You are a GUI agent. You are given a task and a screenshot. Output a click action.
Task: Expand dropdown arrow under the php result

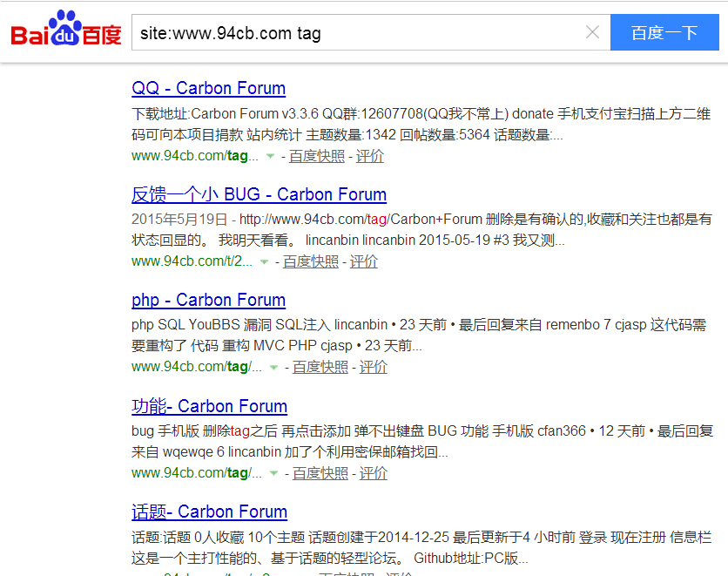click(273, 368)
